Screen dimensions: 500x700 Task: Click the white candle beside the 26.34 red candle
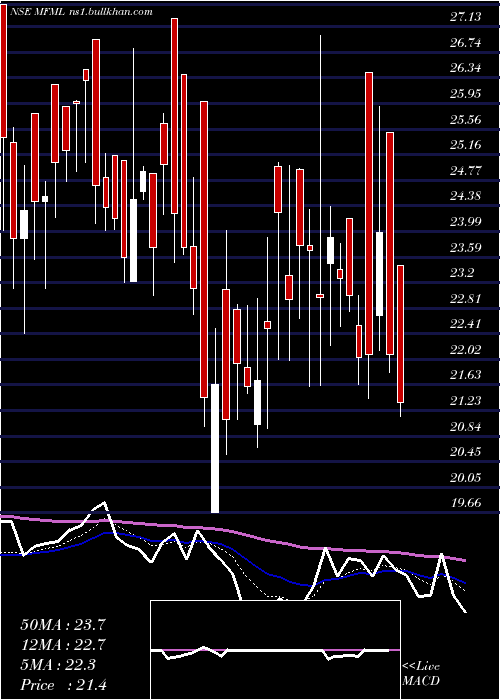pos(379,274)
